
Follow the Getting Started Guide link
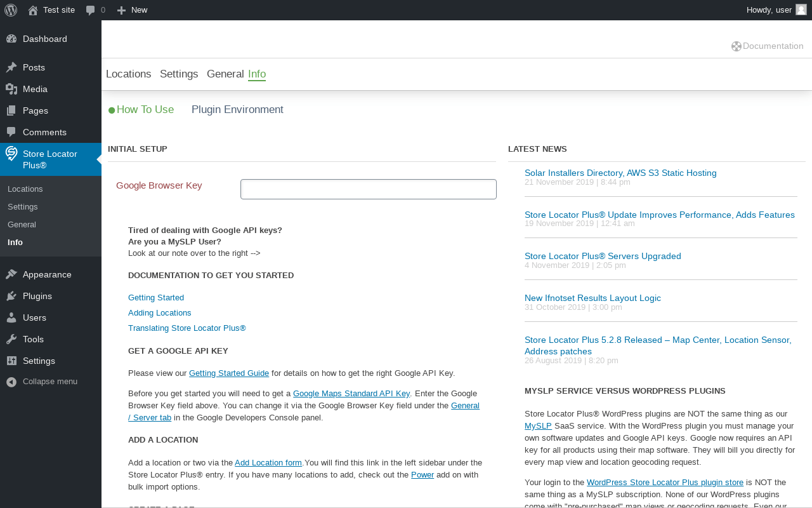tap(229, 373)
